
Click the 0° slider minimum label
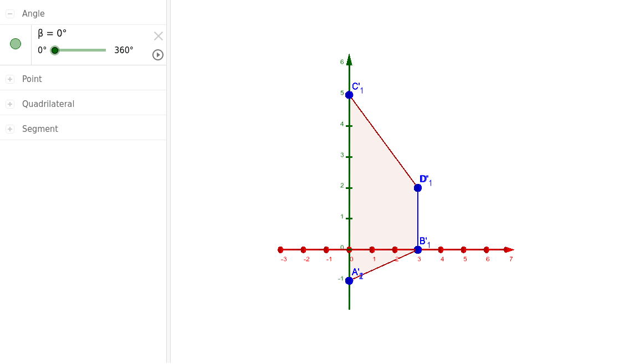(42, 50)
